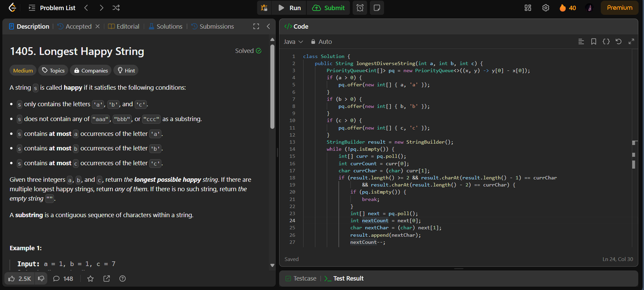The height and width of the screenshot is (290, 644).
Task: Click the 'class Solution {' code line
Action: click(x=327, y=56)
